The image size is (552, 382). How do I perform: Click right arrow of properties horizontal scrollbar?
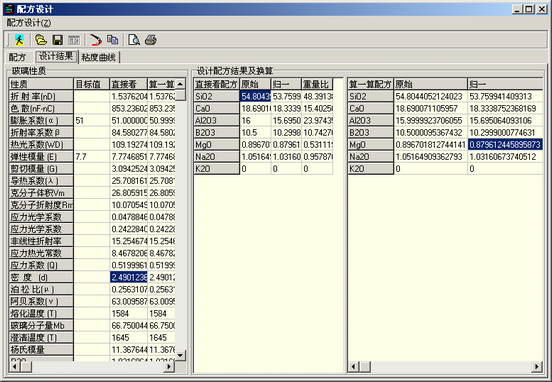(169, 367)
